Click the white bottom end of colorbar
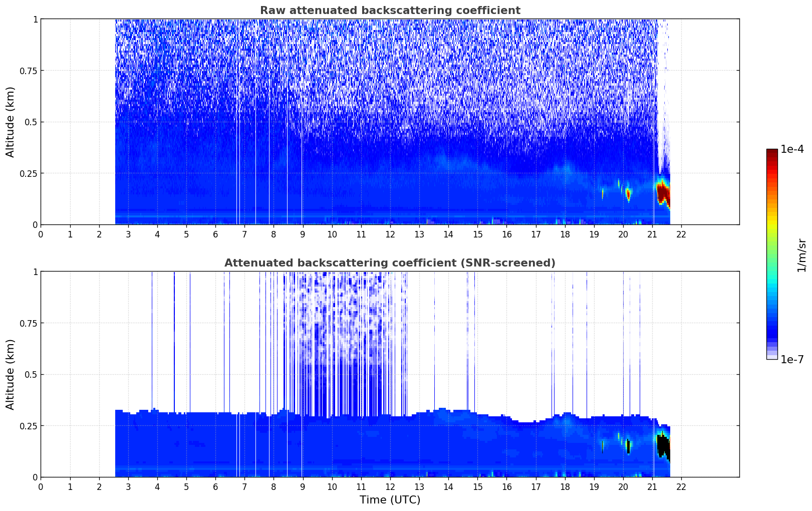 pyautogui.click(x=772, y=357)
